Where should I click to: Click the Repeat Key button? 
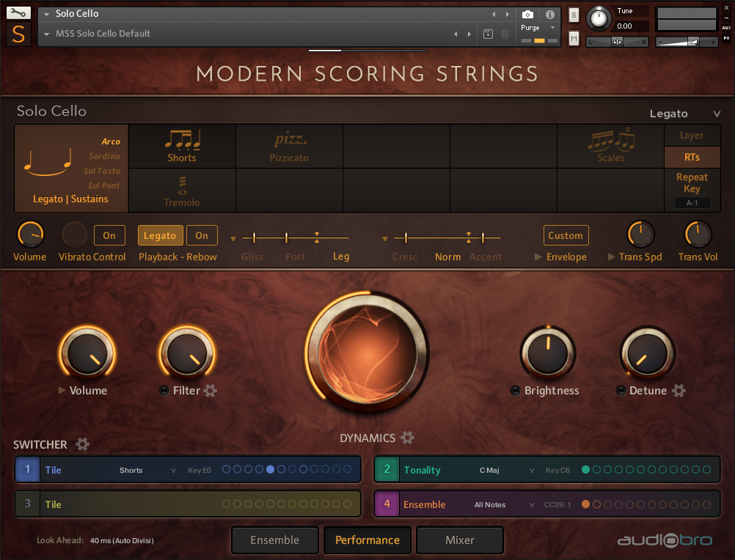pyautogui.click(x=692, y=183)
